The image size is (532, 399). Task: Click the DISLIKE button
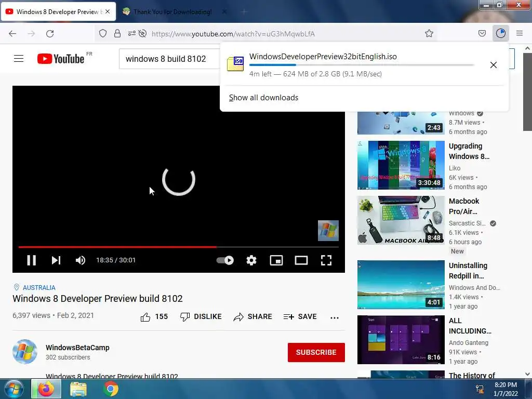pyautogui.click(x=201, y=317)
